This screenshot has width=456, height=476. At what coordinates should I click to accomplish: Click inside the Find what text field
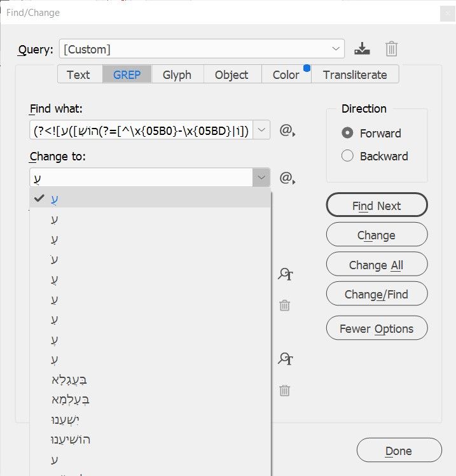tap(141, 130)
